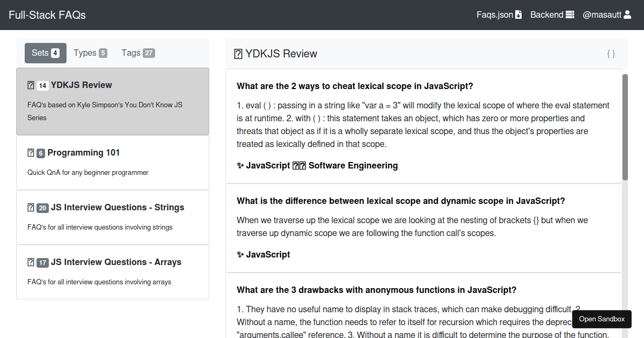Screen dimensions: 644x338
Task: Click the icon next to Programming 101 set
Action: pyautogui.click(x=31, y=152)
